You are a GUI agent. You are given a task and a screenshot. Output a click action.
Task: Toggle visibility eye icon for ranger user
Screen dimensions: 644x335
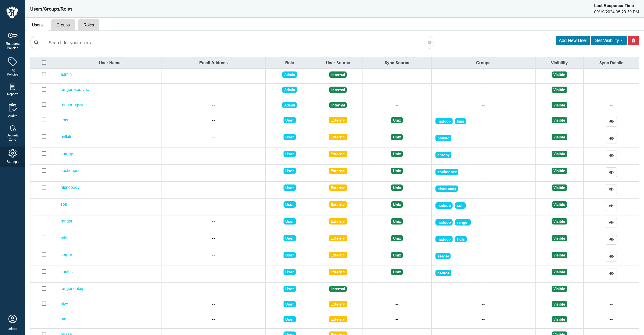(611, 222)
